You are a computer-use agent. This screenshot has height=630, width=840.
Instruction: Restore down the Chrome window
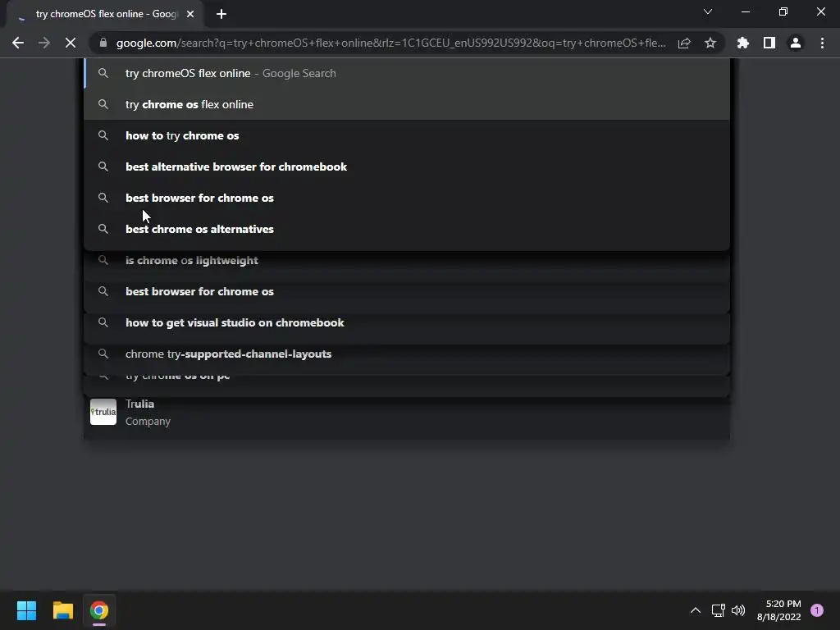pyautogui.click(x=783, y=11)
